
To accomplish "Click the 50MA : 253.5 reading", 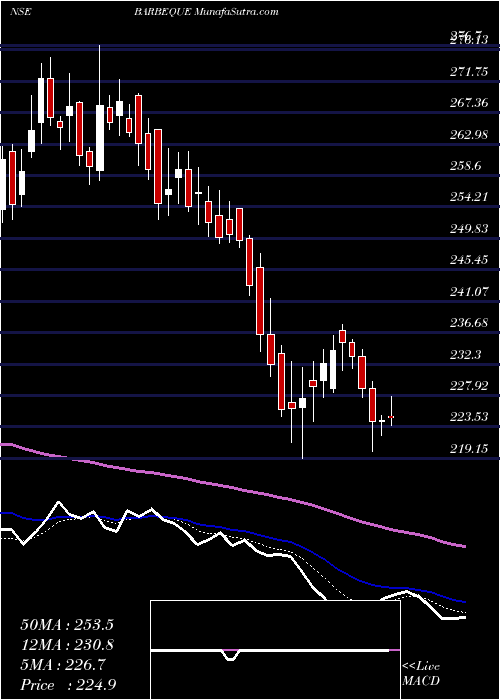I will (67, 625).
